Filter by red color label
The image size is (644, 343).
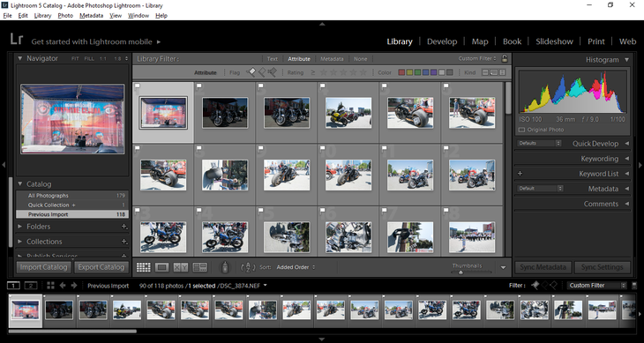click(401, 72)
